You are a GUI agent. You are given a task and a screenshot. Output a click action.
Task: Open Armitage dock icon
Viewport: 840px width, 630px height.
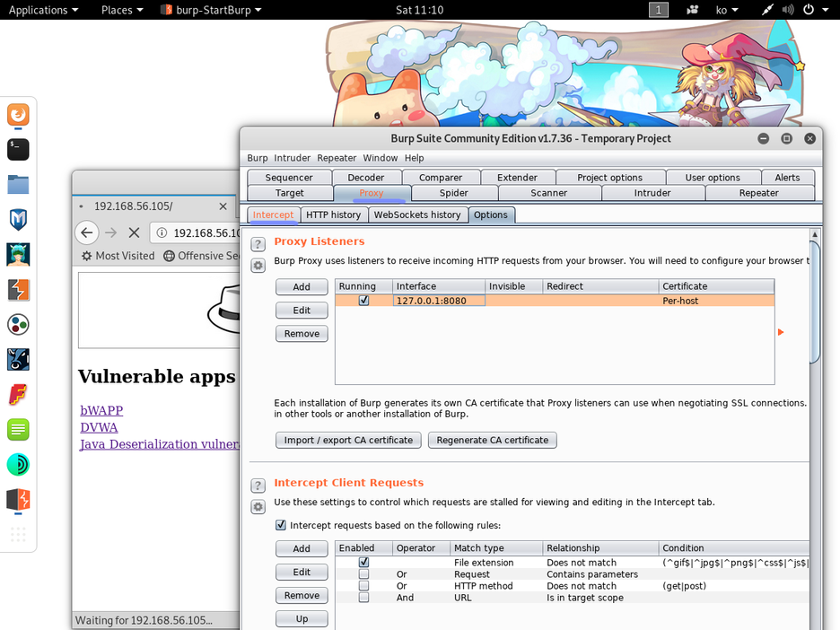click(x=18, y=255)
